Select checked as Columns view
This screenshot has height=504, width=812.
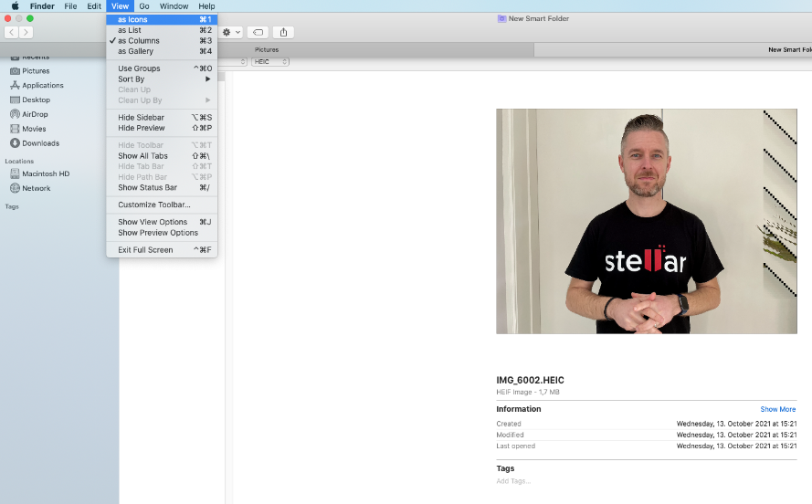(162, 41)
